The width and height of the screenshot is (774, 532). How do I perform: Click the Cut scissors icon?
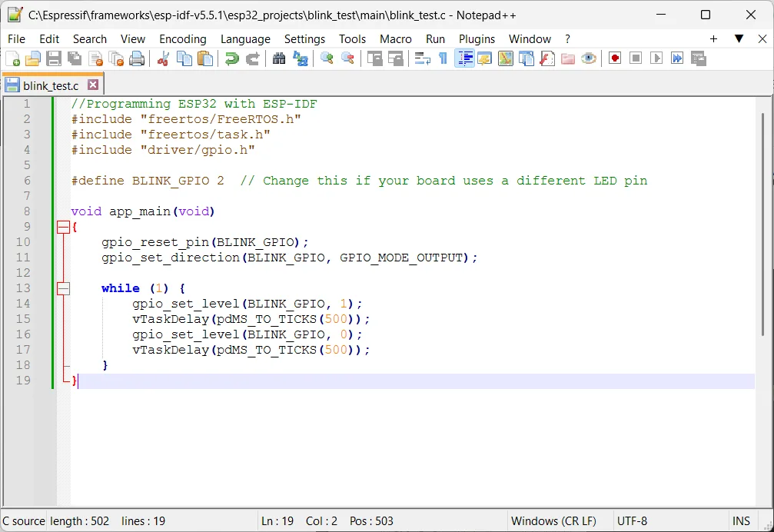point(163,58)
